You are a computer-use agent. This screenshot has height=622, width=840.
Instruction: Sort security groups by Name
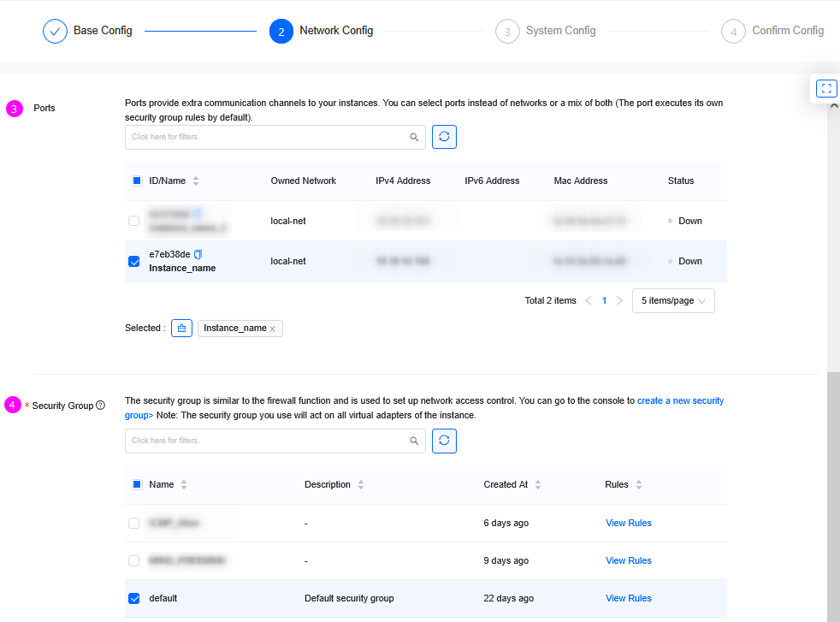(184, 485)
